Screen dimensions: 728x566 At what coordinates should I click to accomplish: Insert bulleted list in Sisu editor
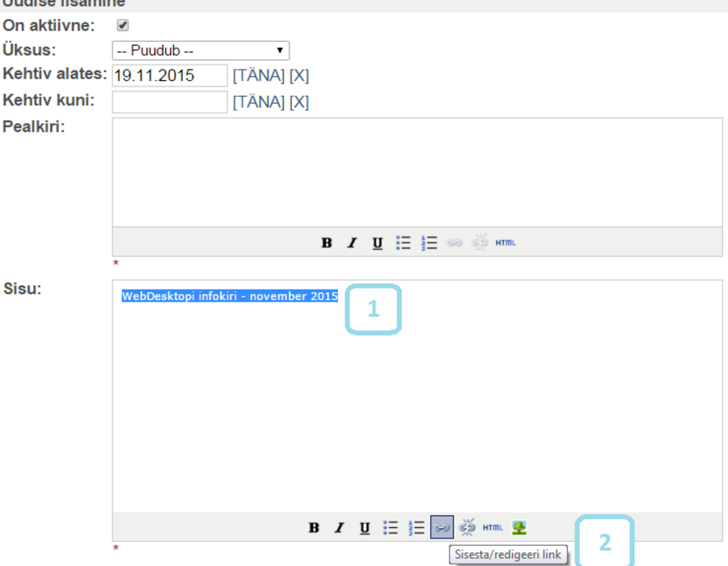[391, 527]
